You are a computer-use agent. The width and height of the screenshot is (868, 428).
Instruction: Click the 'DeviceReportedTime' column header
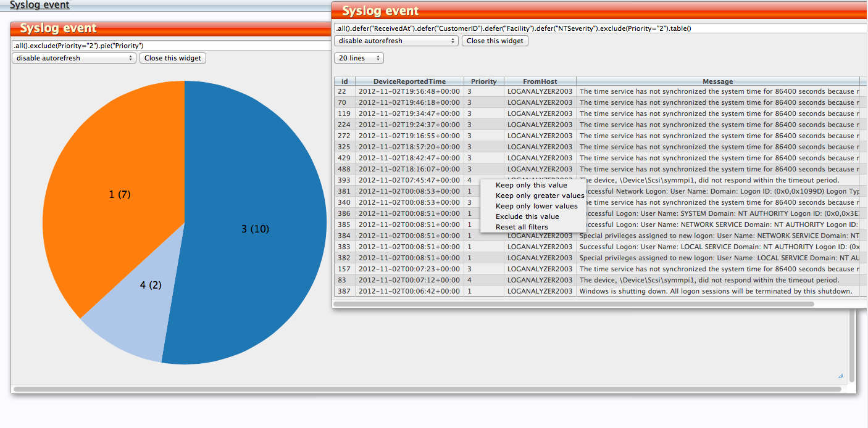click(x=409, y=81)
